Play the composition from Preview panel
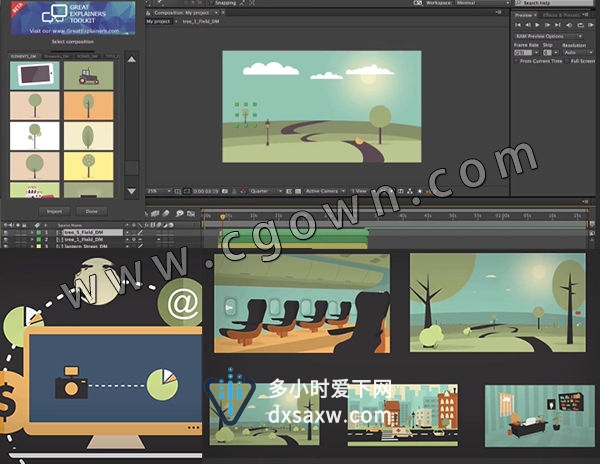Viewport: 600px width, 464px height. (x=538, y=25)
